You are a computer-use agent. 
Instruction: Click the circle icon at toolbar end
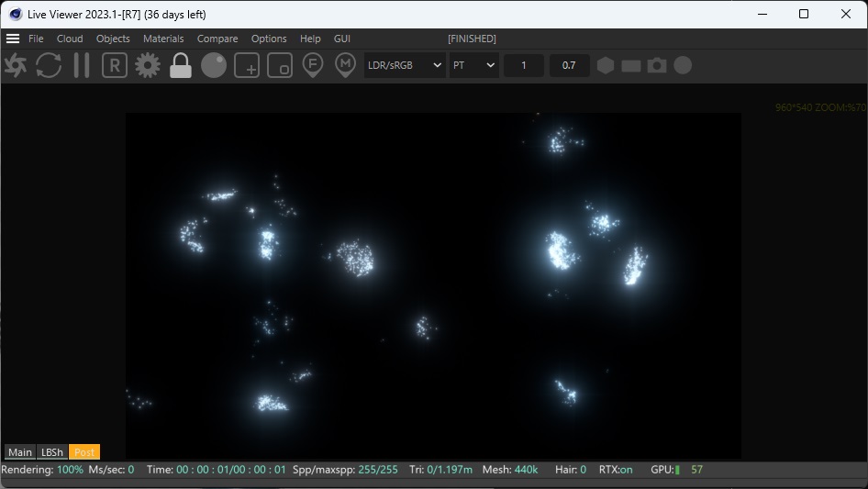[x=683, y=65]
